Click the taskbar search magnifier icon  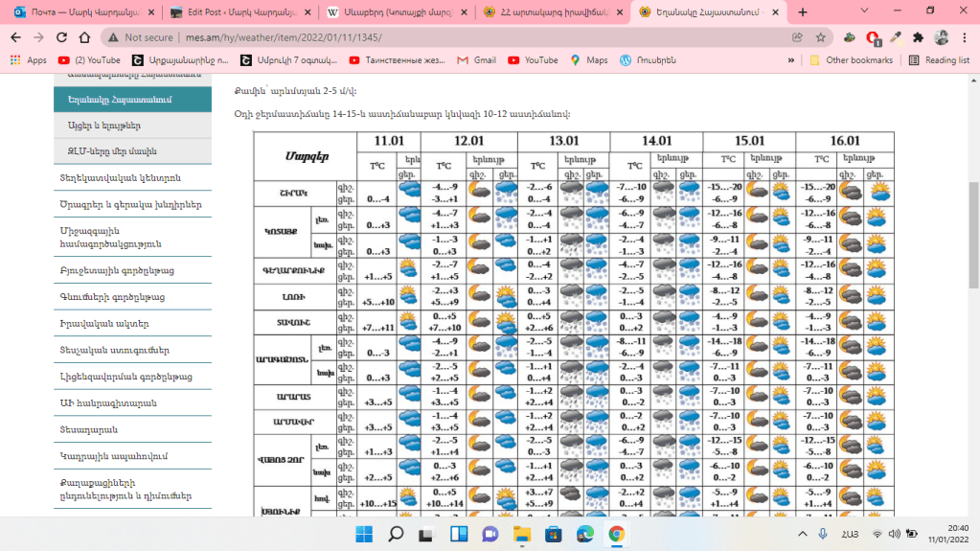(395, 534)
